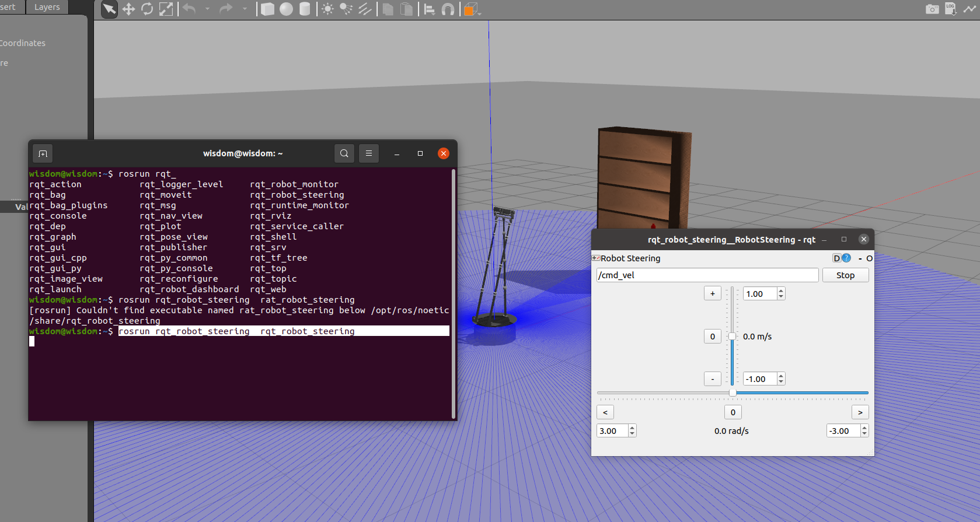Image resolution: width=980 pixels, height=522 pixels.
Task: Click the highlighted rosrun command line
Action: tap(284, 331)
